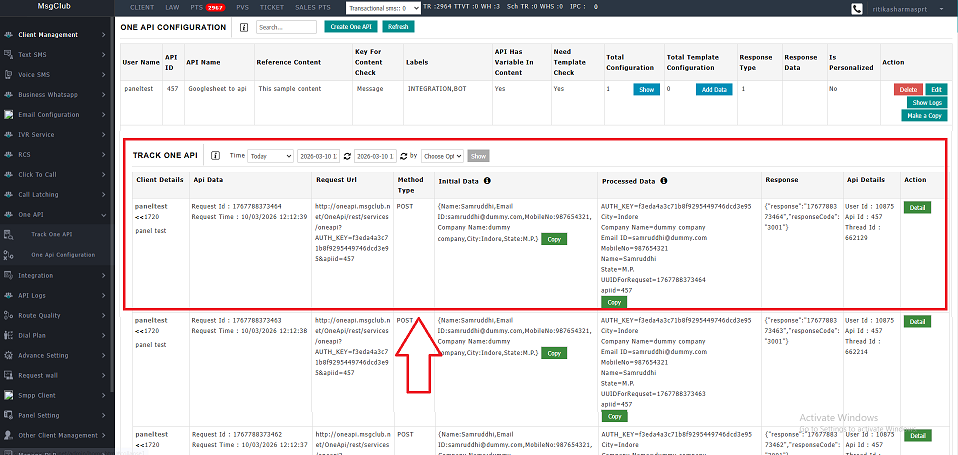Click the Search input field
This screenshot has height=455, width=958.
pos(286,27)
